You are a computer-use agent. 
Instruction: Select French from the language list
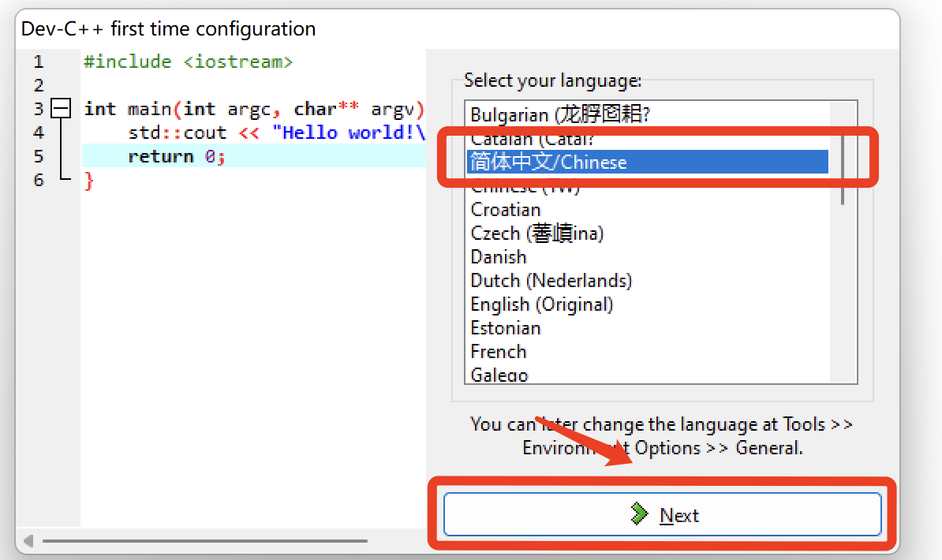coord(498,351)
